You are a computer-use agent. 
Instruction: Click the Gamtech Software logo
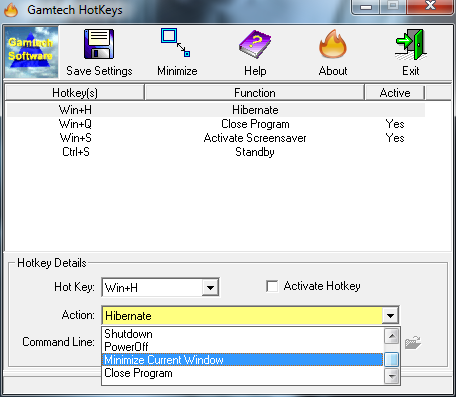tap(31, 52)
